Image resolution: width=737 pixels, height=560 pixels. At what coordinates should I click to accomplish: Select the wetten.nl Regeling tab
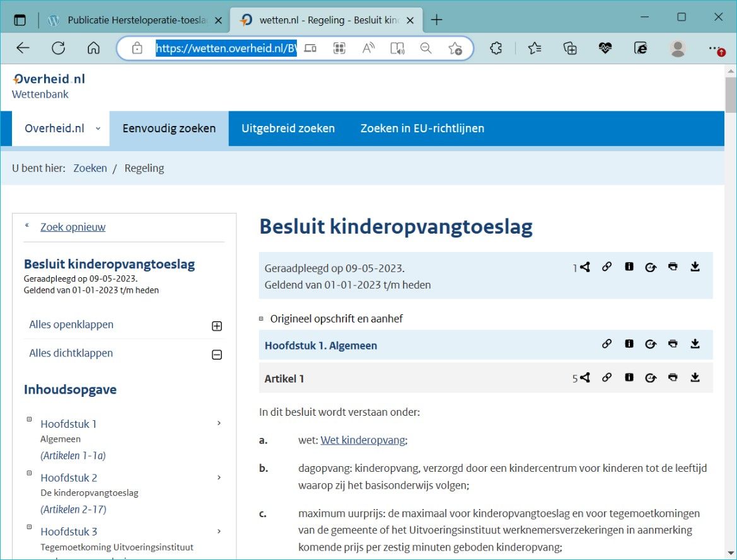click(x=326, y=20)
